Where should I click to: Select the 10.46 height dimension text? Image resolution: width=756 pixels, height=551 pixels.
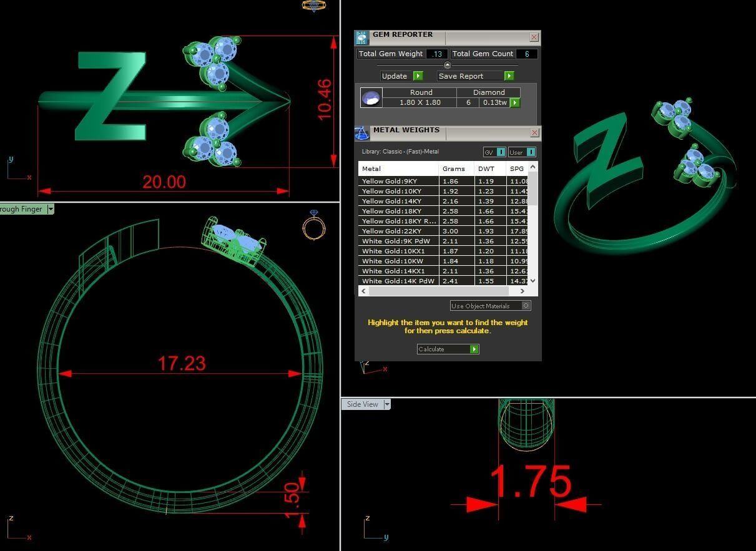coord(325,99)
